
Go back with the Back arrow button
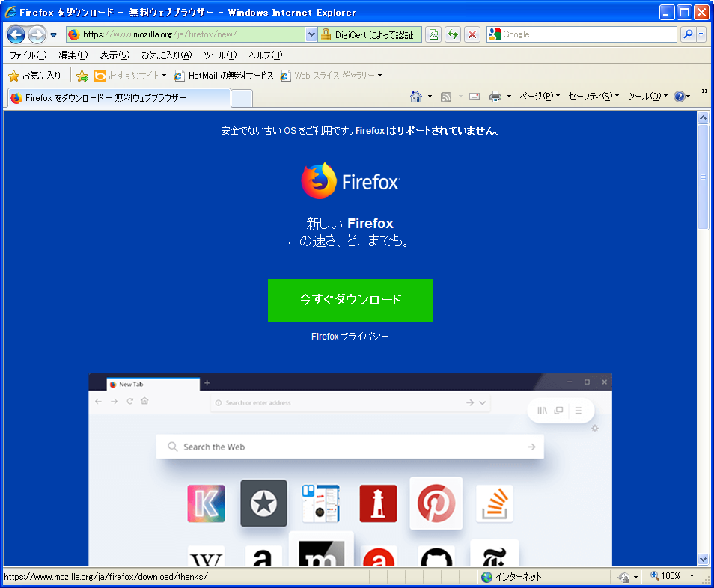pos(16,34)
